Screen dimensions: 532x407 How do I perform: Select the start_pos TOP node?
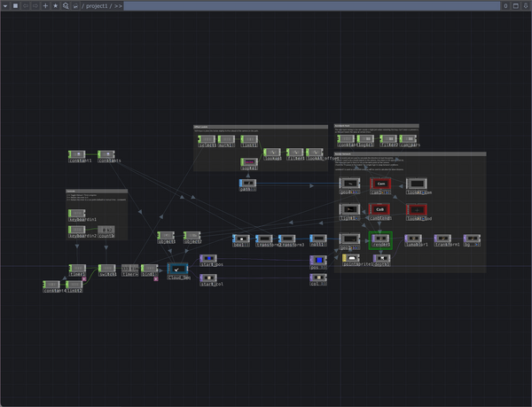pyautogui.click(x=208, y=258)
